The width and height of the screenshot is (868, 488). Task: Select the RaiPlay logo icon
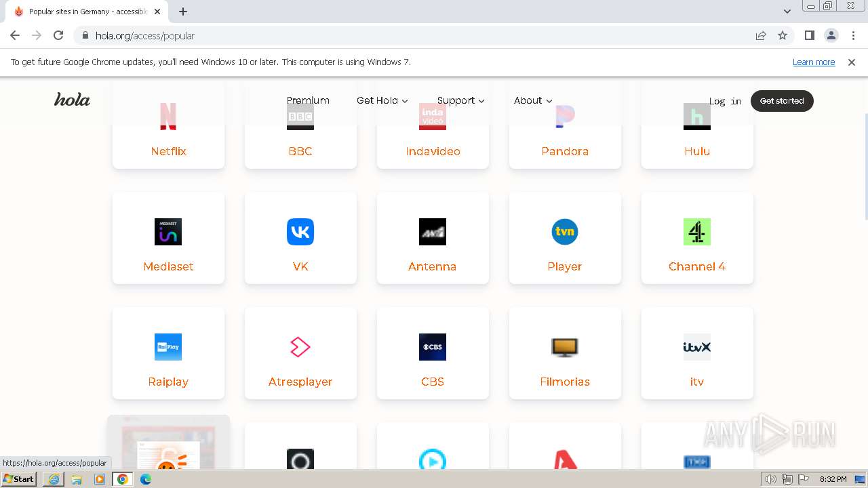click(x=168, y=347)
